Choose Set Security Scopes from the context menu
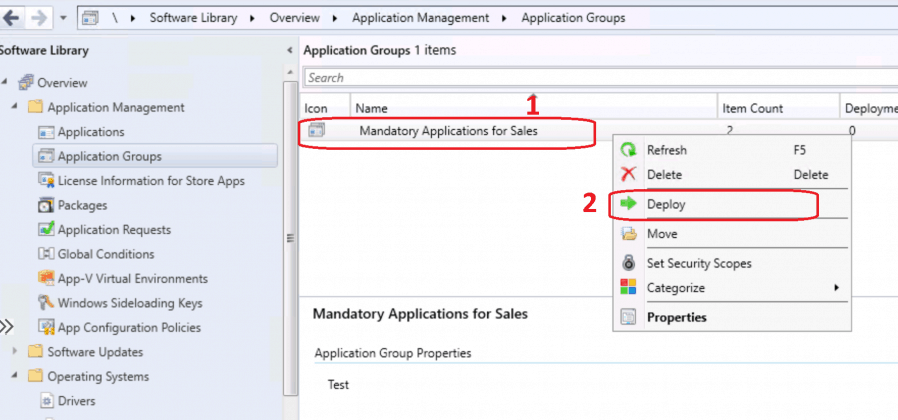Viewport: 898px width, 420px height. tap(732, 264)
